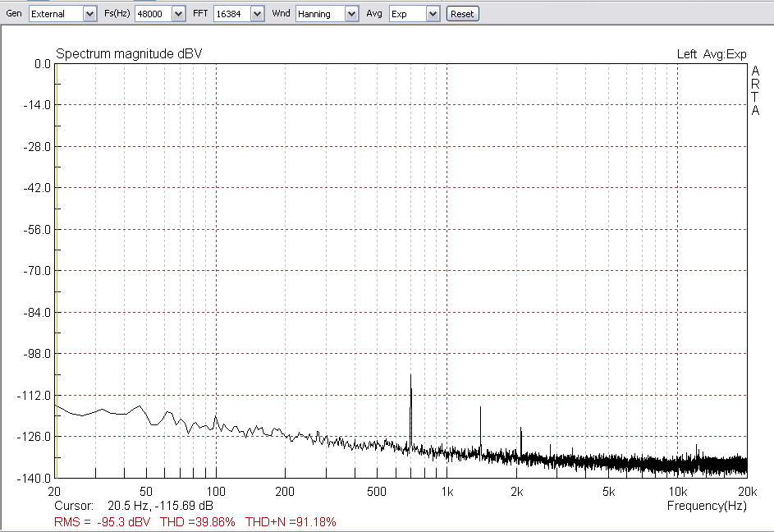Click the Left Avg:Exp channel label
The width and height of the screenshot is (774, 532).
click(712, 54)
